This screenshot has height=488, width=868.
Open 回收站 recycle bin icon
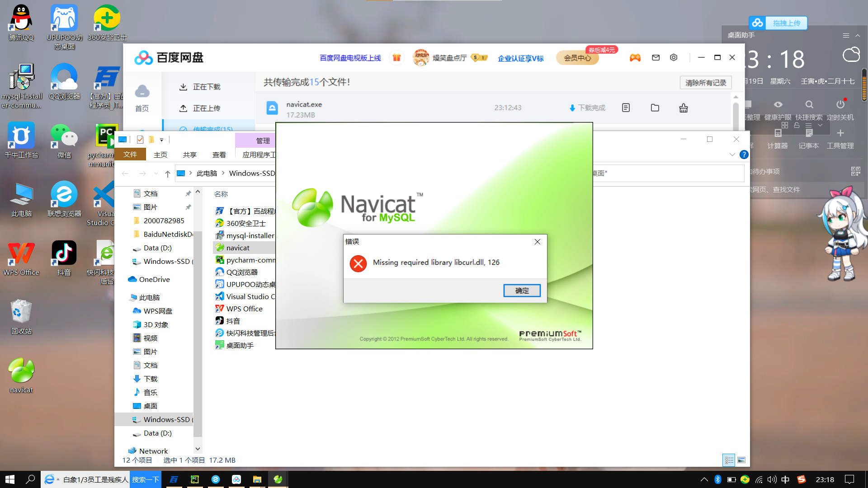coord(21,316)
